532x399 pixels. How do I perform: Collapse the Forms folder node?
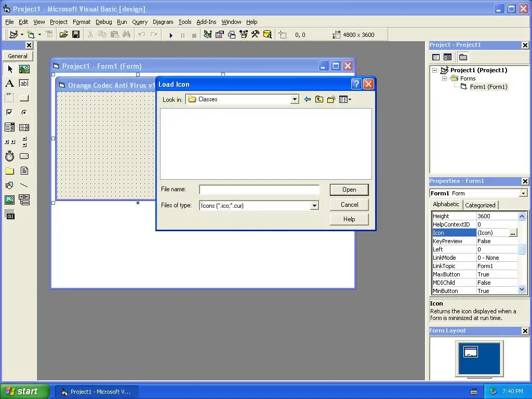444,79
